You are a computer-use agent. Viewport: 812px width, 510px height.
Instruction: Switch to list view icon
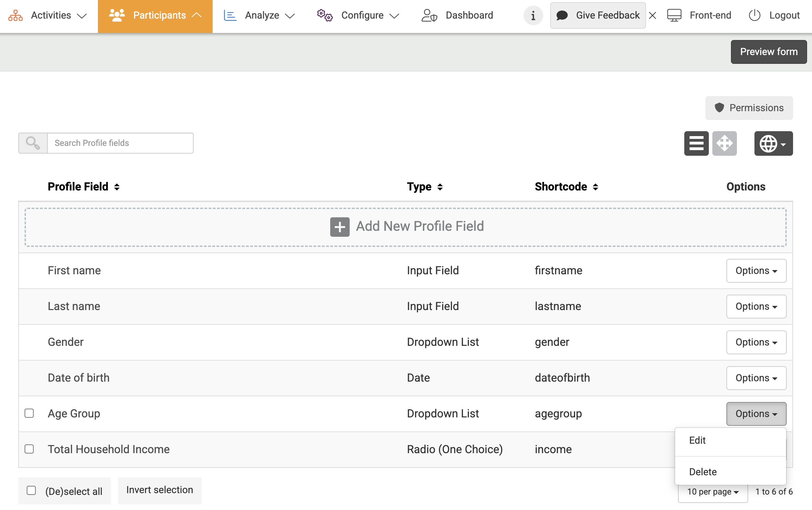pyautogui.click(x=696, y=143)
